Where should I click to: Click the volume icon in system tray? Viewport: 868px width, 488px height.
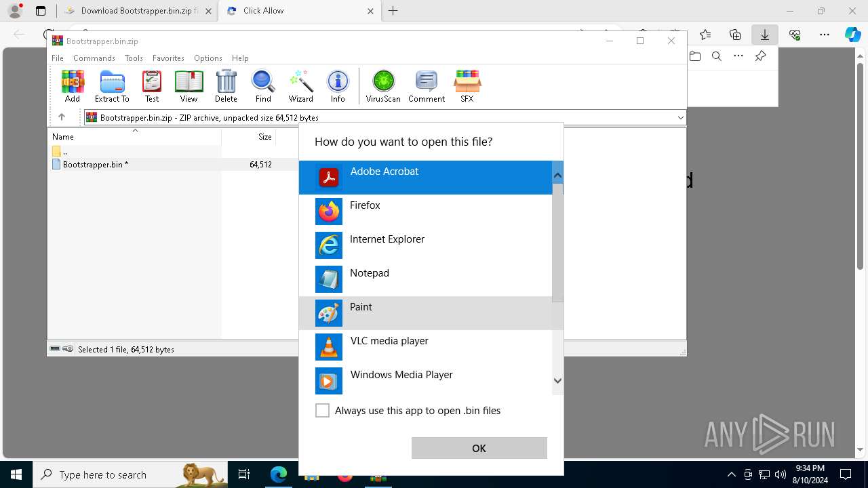tap(781, 474)
